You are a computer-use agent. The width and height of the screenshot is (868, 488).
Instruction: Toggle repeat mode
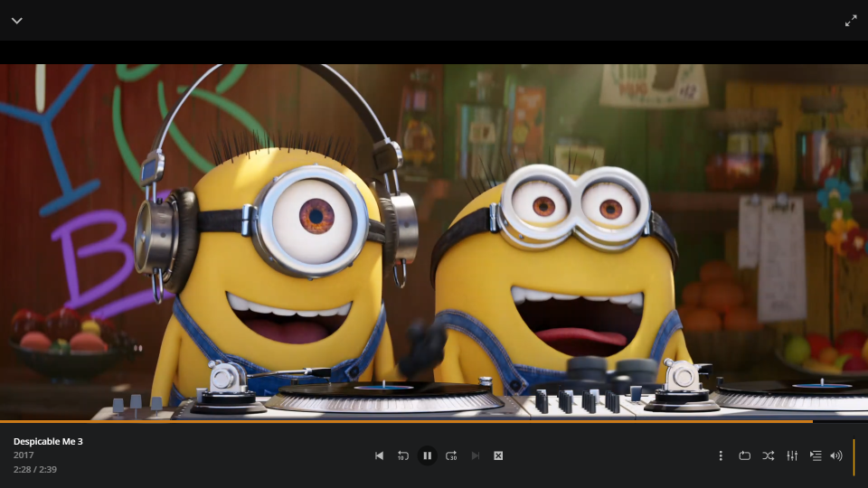[x=744, y=455]
